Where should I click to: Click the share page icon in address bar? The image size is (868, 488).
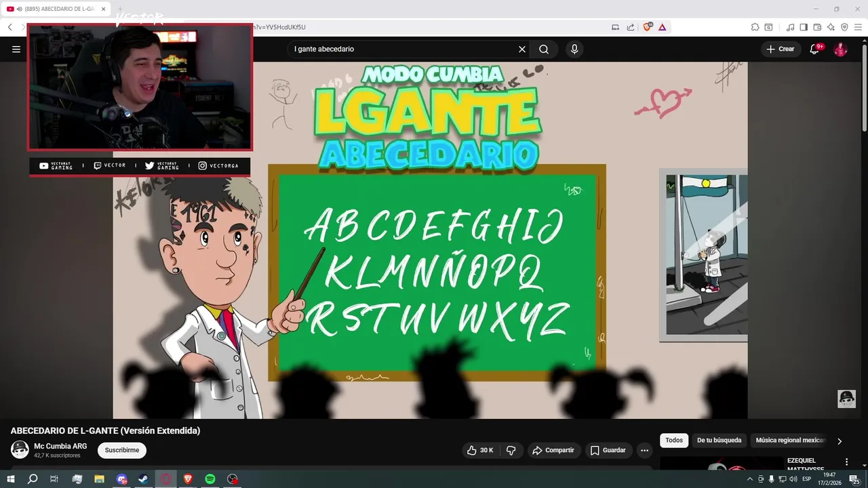point(631,27)
